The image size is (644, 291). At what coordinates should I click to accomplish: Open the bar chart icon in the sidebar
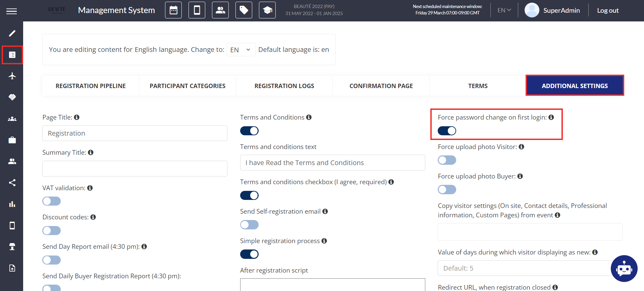[12, 204]
